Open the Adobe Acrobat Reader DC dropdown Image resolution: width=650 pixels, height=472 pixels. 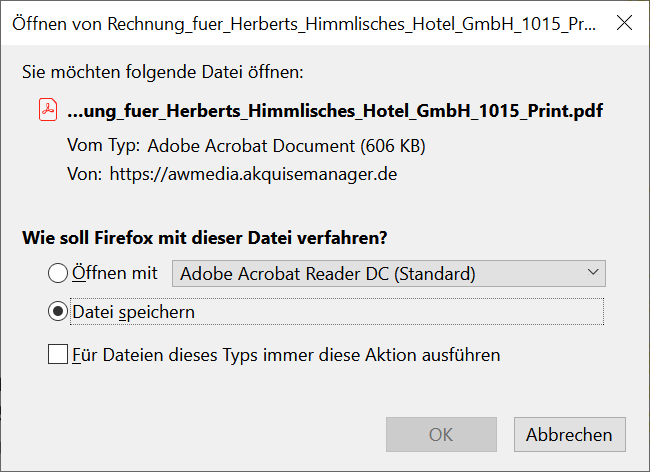[x=389, y=274]
